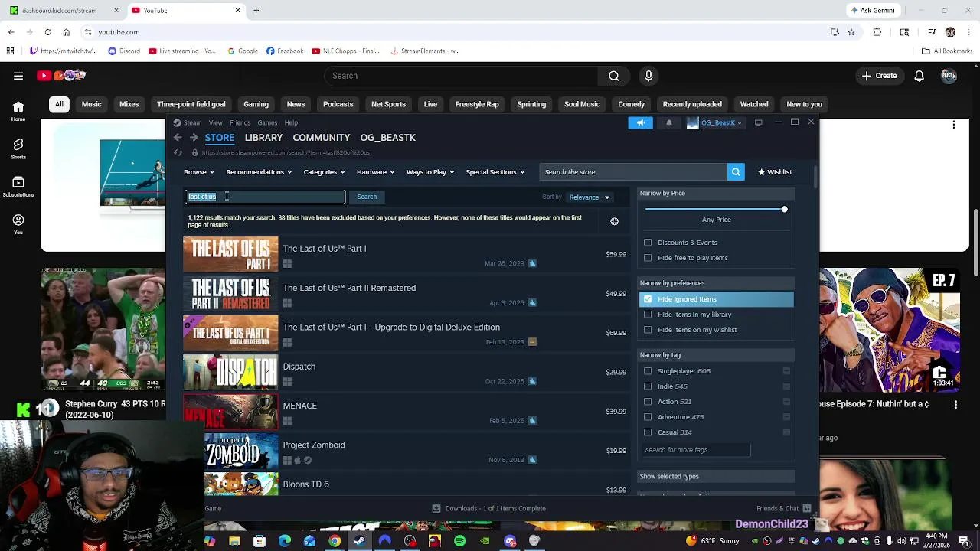Viewport: 980px width, 551px height.
Task: Open the Sort by Relevance dropdown
Action: click(x=589, y=197)
